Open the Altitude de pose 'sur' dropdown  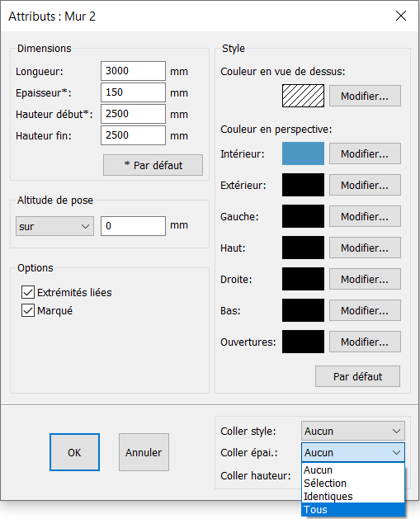pos(54,226)
